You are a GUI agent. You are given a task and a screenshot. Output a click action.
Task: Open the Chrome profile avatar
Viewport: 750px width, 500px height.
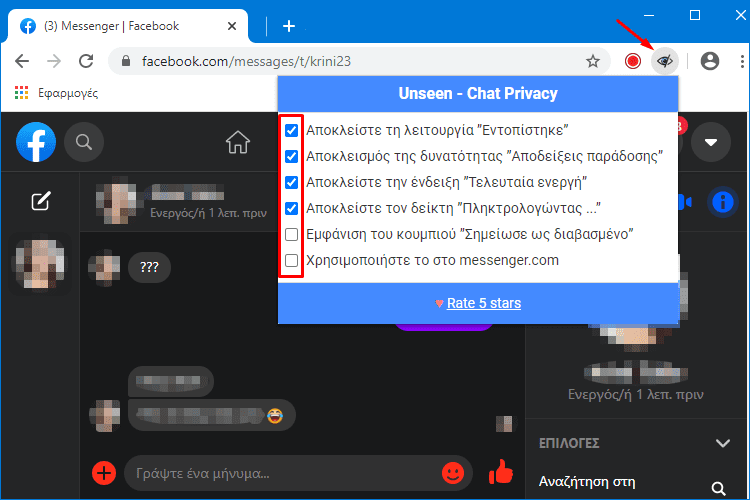tap(710, 61)
